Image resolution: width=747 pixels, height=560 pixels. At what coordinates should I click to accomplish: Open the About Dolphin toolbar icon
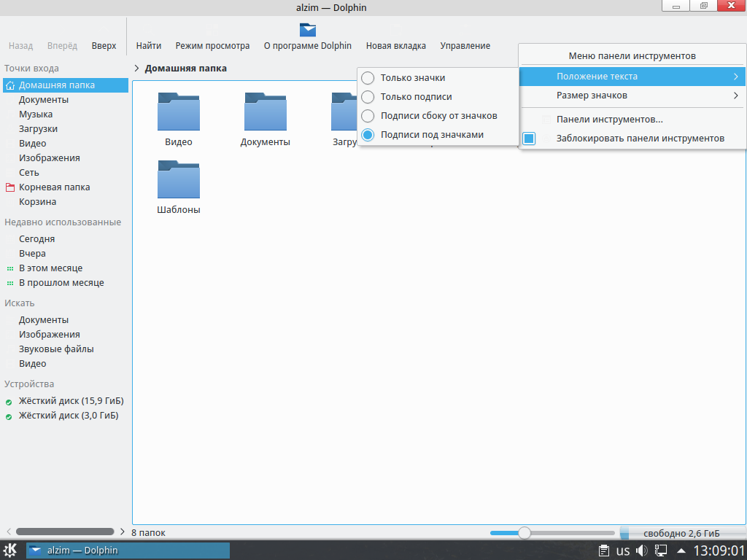coord(308,30)
